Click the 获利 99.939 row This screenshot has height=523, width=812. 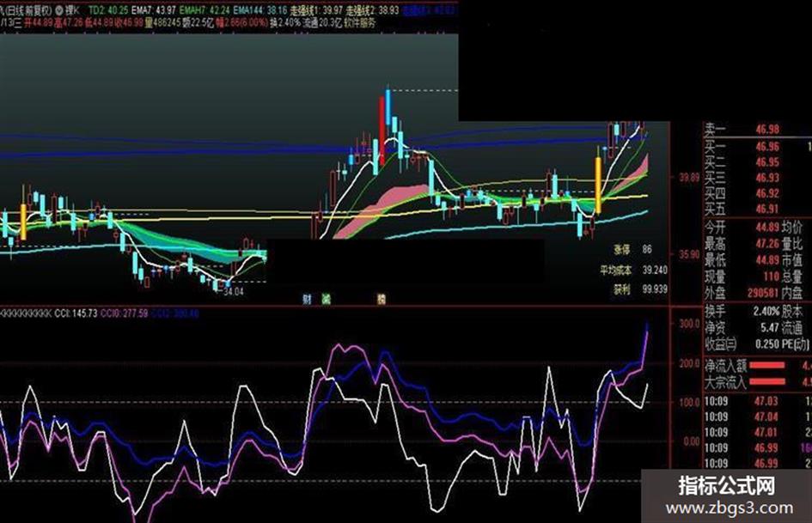click(641, 289)
